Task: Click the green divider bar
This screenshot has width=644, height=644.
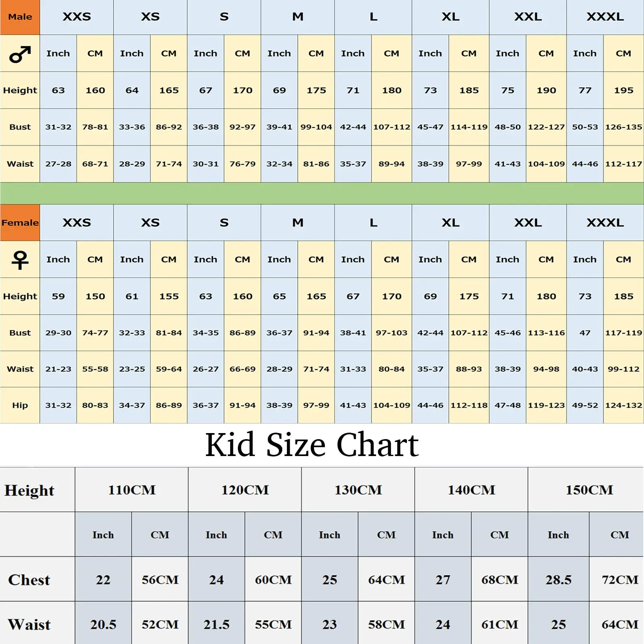Action: pos(322,194)
